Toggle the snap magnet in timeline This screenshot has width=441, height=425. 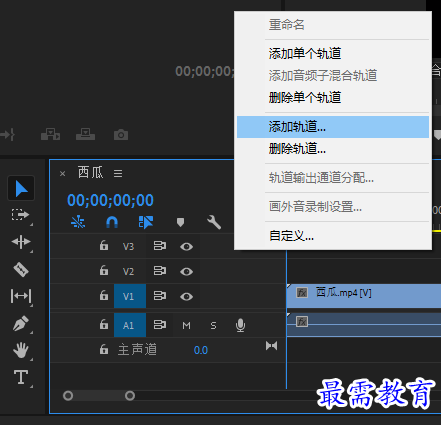pyautogui.click(x=112, y=222)
